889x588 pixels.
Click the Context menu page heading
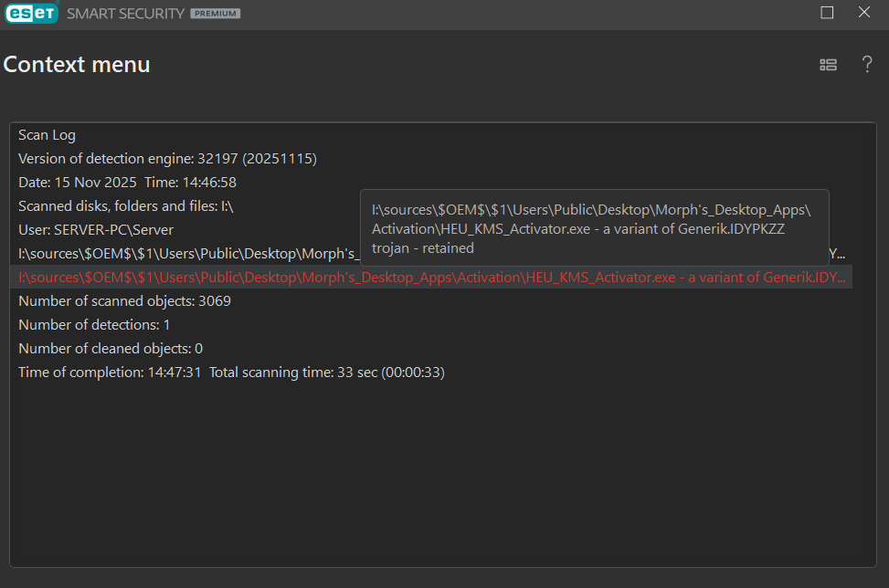point(77,65)
